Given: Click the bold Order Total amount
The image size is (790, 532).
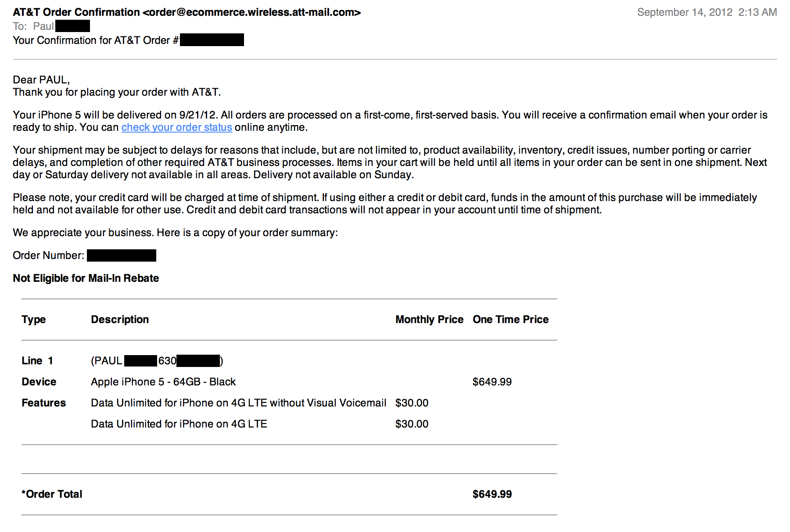Looking at the screenshot, I should click(492, 494).
